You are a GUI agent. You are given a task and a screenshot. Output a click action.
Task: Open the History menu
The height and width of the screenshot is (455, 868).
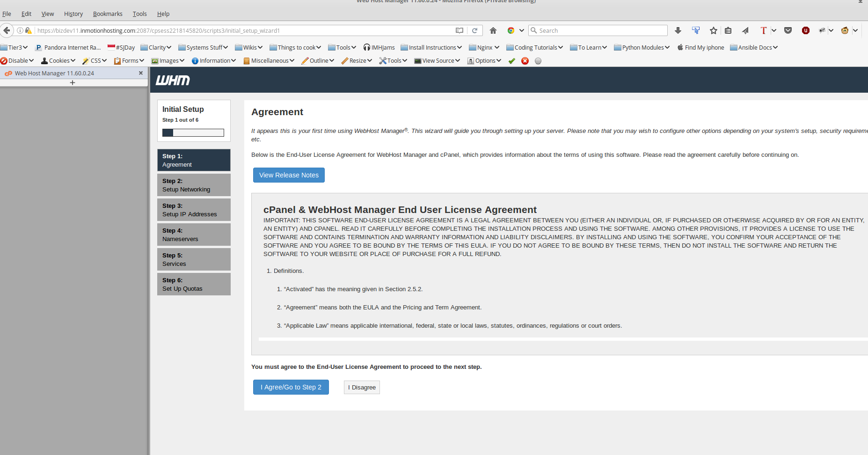(x=73, y=14)
